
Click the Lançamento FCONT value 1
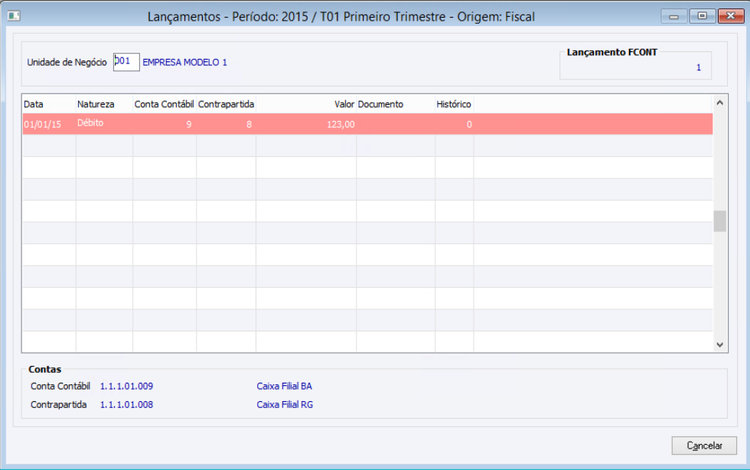(x=698, y=68)
